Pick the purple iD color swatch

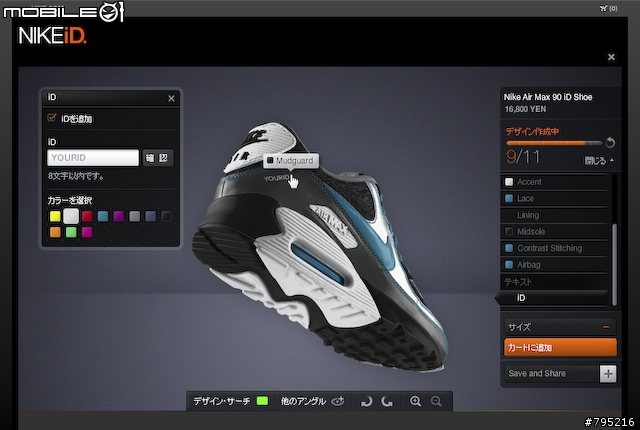(x=119, y=216)
